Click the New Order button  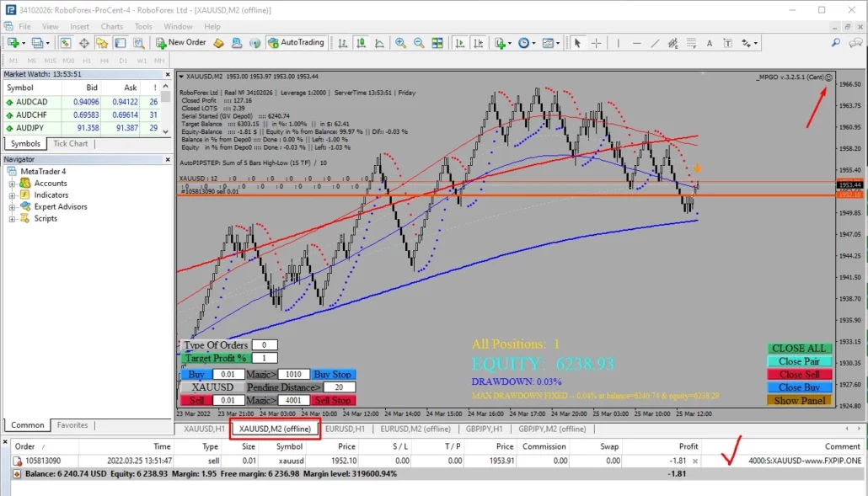(181, 43)
